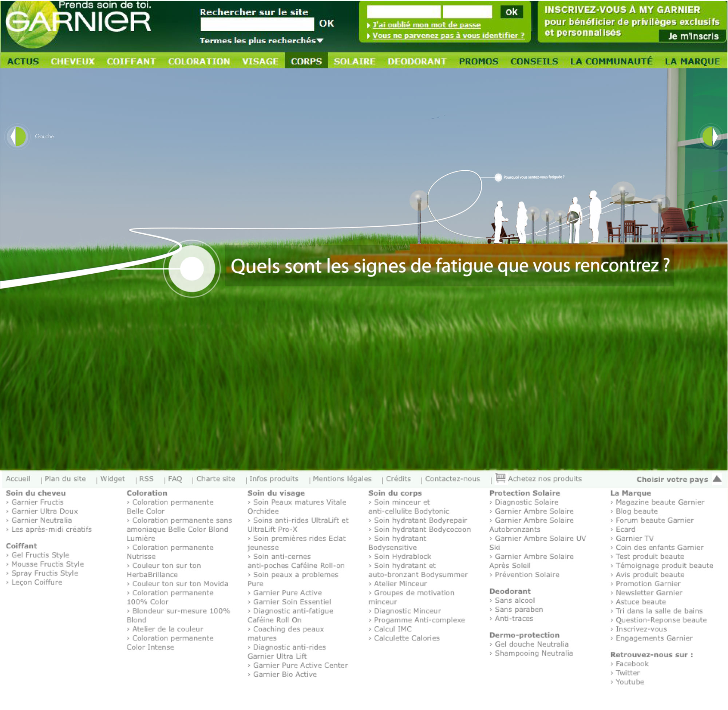
Task: Click the RSS footer link
Action: click(147, 479)
